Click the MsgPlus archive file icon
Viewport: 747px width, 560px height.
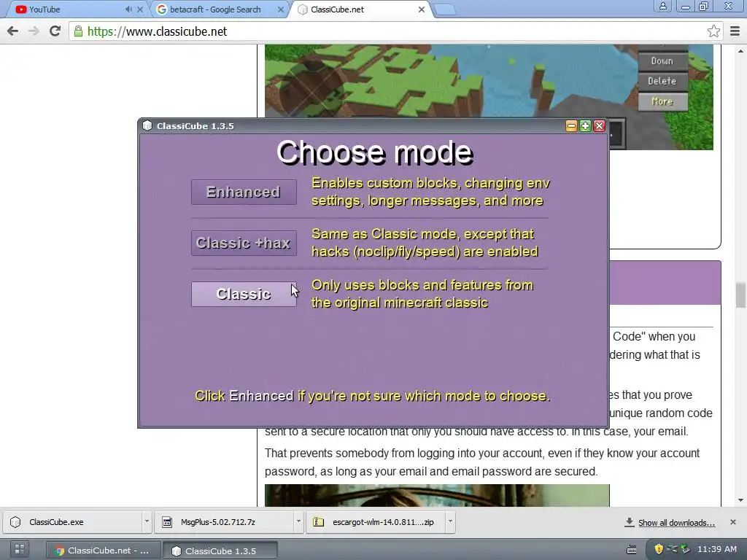167,522
